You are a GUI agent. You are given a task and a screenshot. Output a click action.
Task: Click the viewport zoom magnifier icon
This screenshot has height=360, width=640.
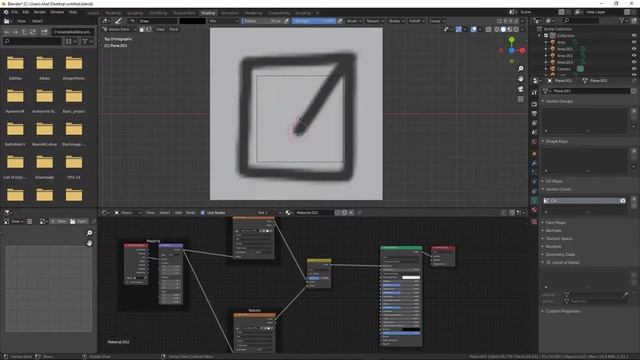coord(520,69)
